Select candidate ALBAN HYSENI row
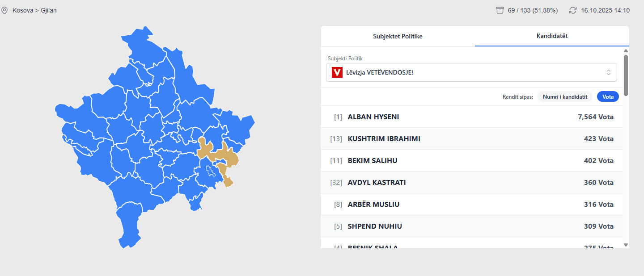The width and height of the screenshot is (644, 276). coord(471,117)
